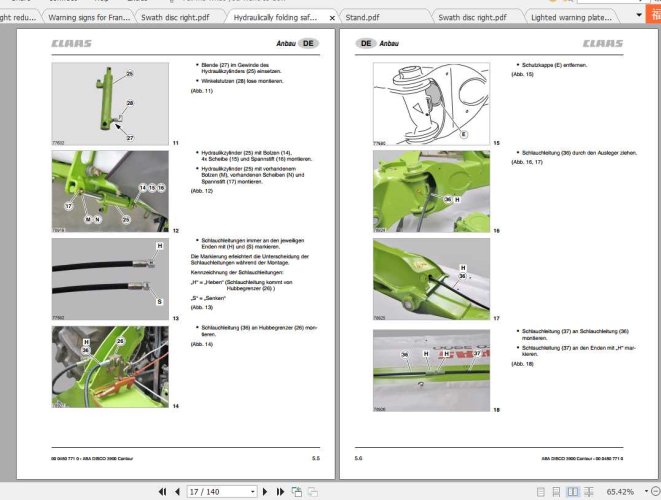Click figure 13 hose lines image
This screenshot has width=661, height=500.
[110, 279]
